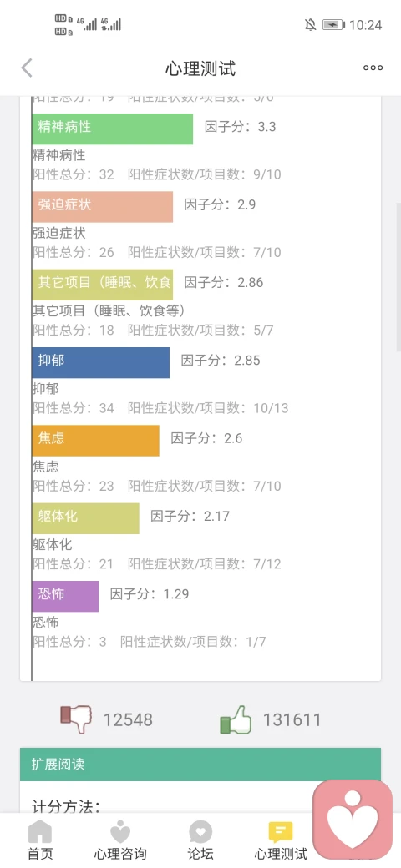The image size is (401, 868).
Task: Select the 心理测试 tab icon
Action: [281, 832]
